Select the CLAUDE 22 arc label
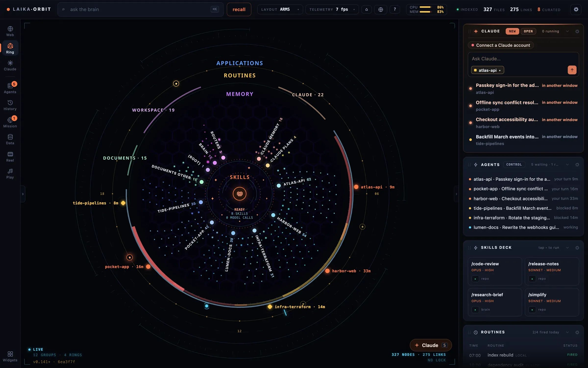The height and width of the screenshot is (368, 588). 308,95
